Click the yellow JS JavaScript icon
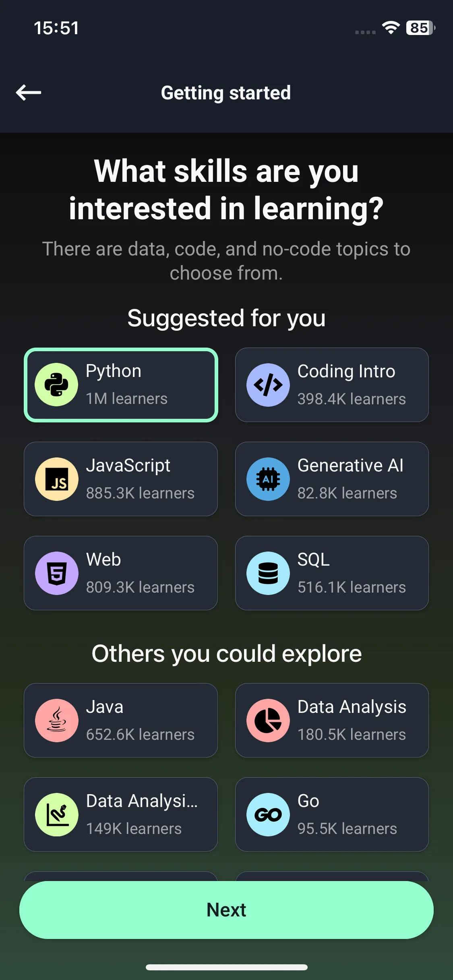Image resolution: width=453 pixels, height=980 pixels. tap(56, 479)
